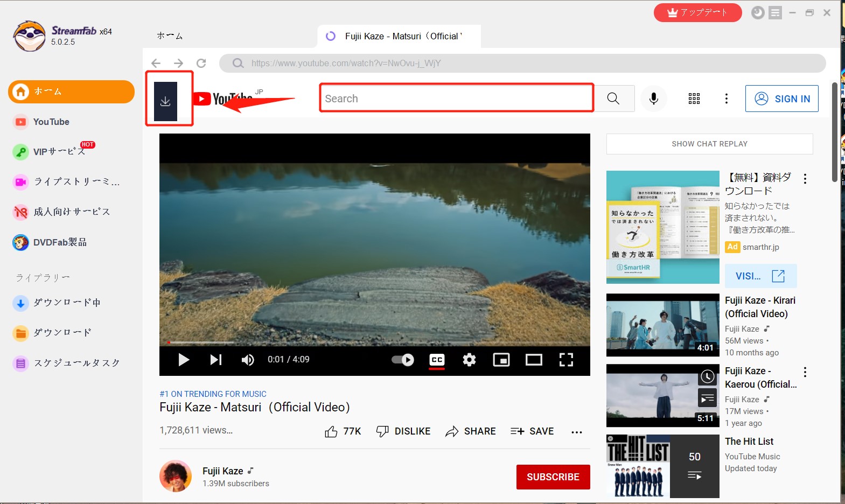Screen dimensions: 845x504
Task: Click the smarthr.jp ad link text
Action: point(761,247)
